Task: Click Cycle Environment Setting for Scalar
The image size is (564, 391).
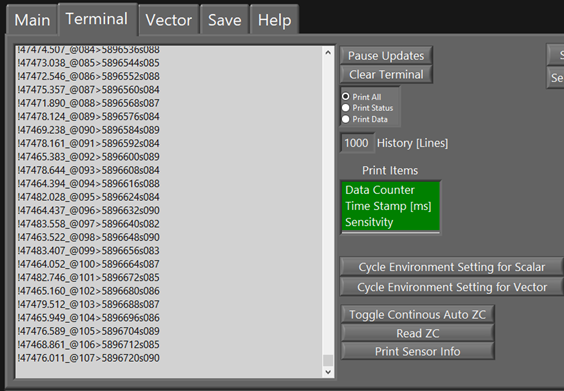Action: pos(451,267)
